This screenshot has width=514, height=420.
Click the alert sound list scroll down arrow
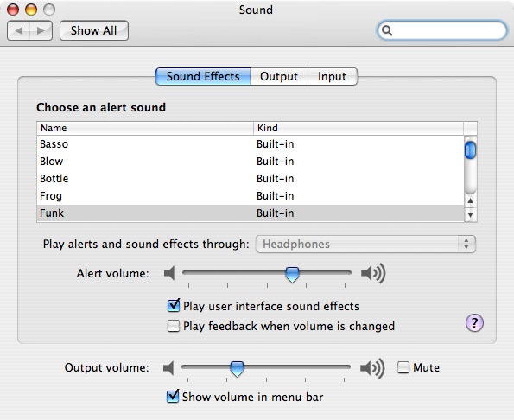coord(471,215)
